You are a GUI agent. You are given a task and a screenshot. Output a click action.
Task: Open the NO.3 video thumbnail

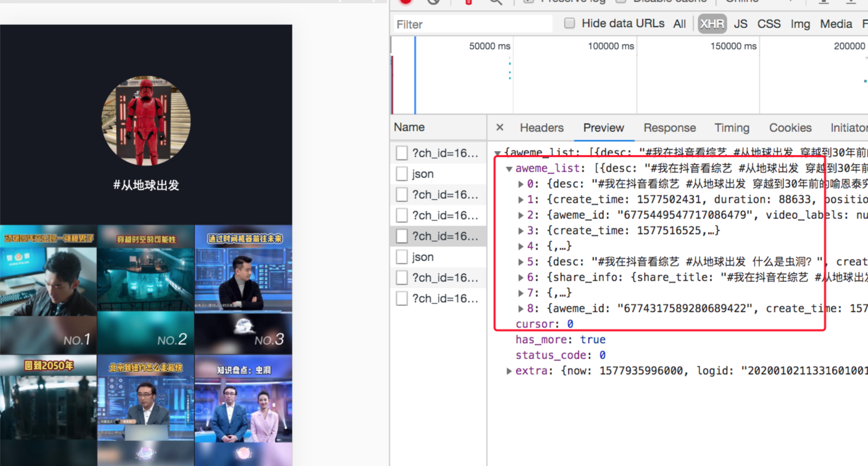(243, 289)
